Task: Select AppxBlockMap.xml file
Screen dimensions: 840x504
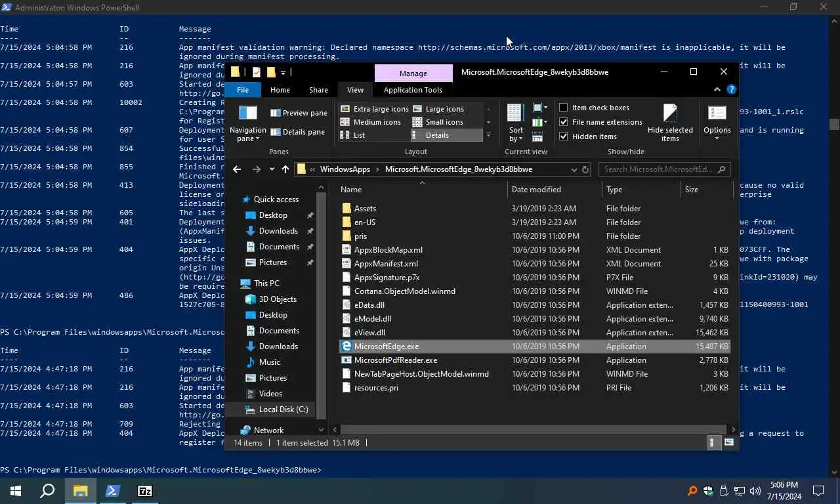Action: [534, 250]
